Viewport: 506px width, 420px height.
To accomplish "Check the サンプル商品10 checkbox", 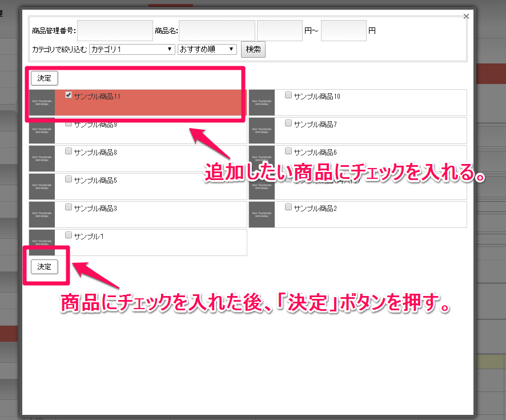I will pos(288,95).
